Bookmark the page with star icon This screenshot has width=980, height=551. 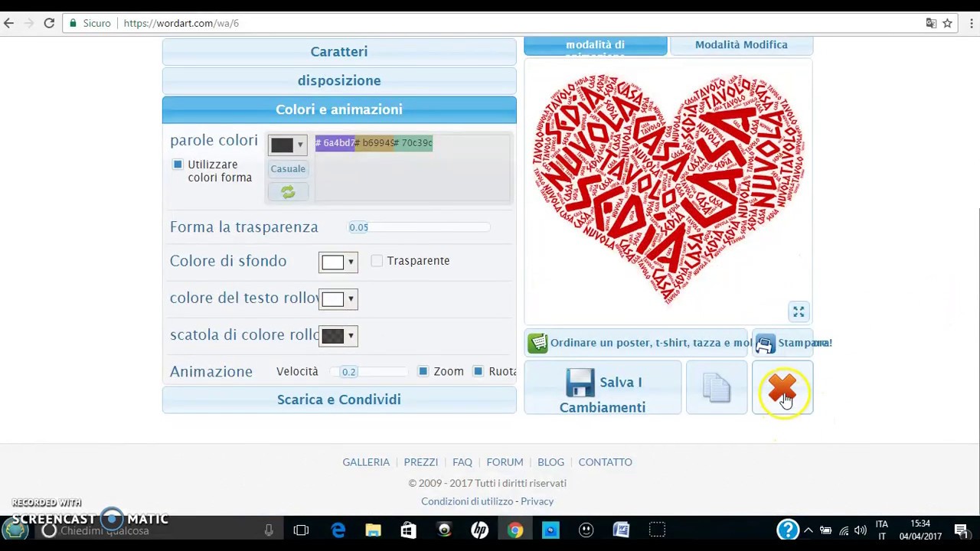[948, 23]
